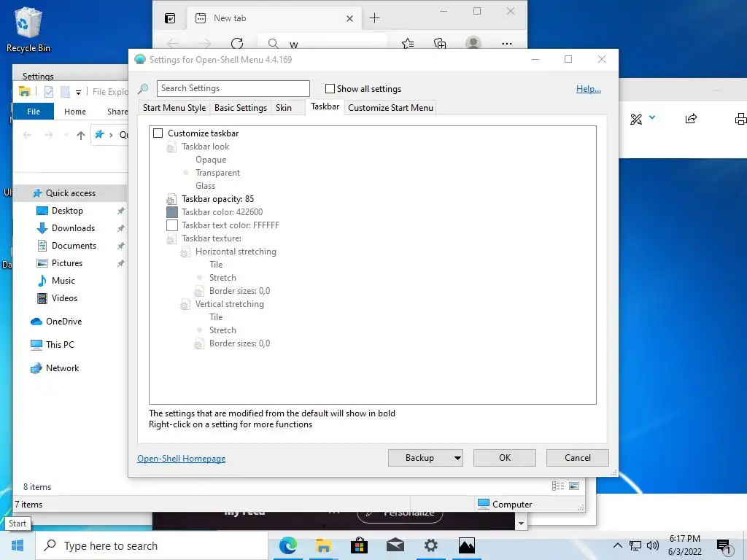Select OneDrive in File Explorer sidebar

(x=64, y=322)
